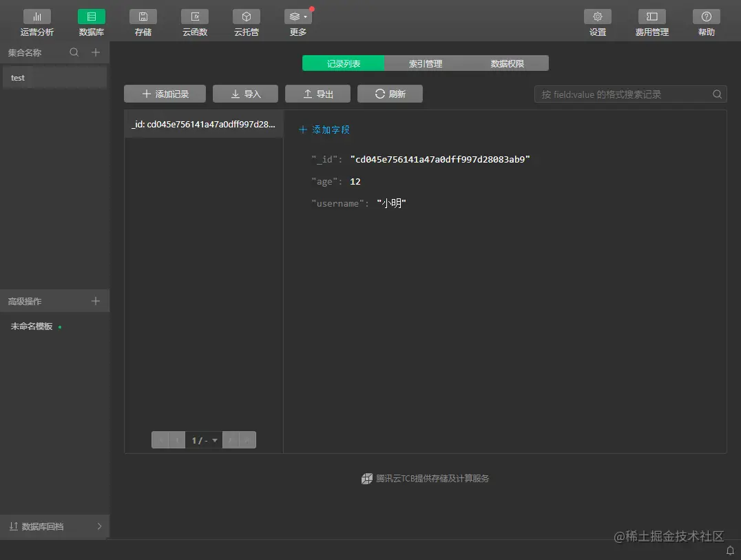Click the 添加记录 button
The image size is (741, 560).
[165, 94]
